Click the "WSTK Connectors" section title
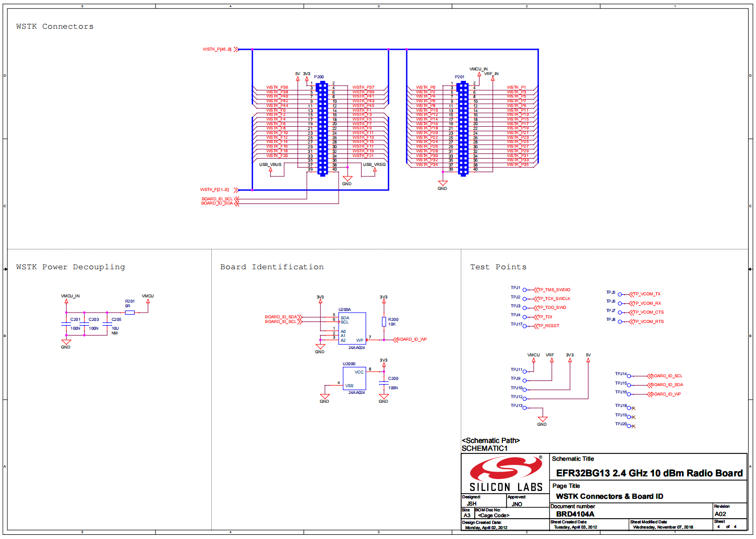756x539 pixels. 55,27
